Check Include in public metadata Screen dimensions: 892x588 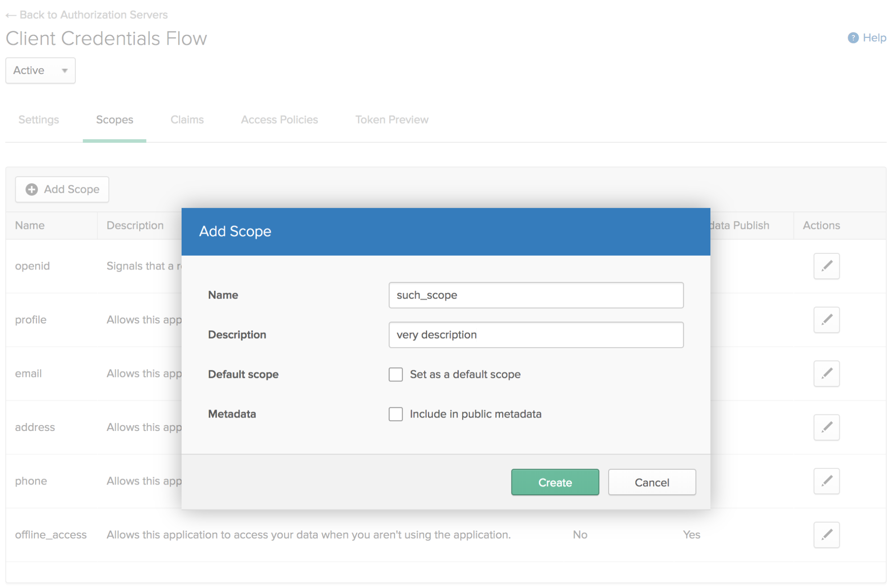395,414
